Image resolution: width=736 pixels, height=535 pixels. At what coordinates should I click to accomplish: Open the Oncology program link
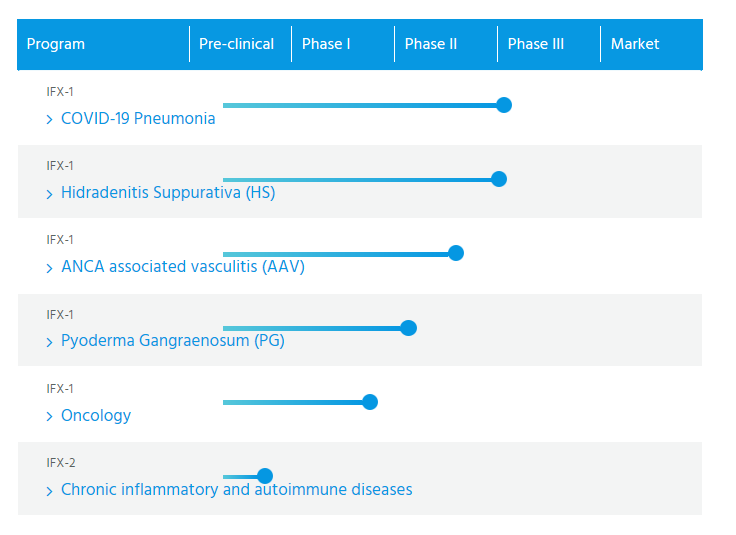(x=96, y=415)
